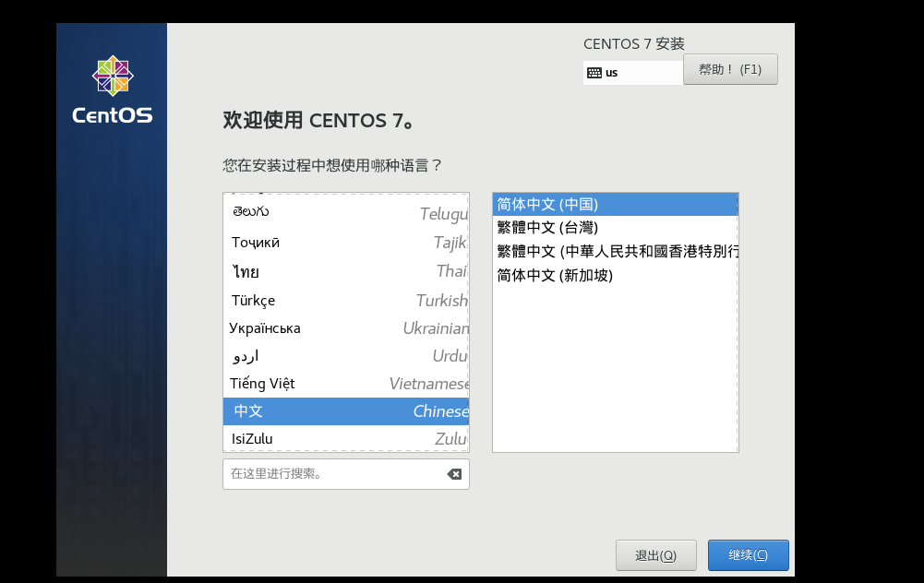Click the keyboard layout icon

coord(594,73)
